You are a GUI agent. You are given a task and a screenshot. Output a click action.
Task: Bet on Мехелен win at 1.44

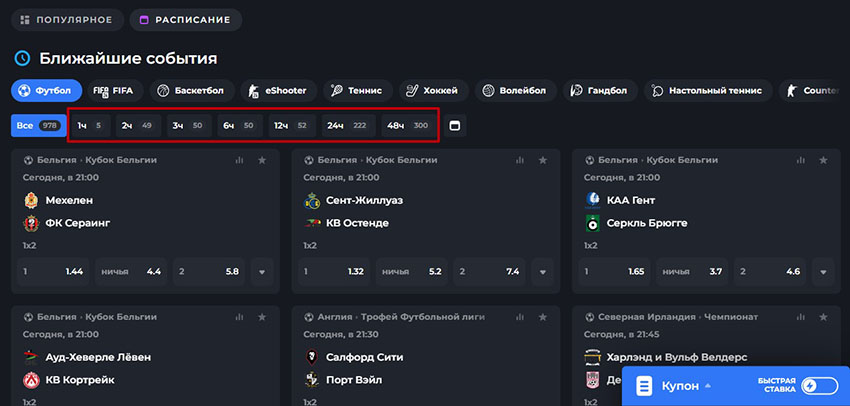[x=50, y=271]
